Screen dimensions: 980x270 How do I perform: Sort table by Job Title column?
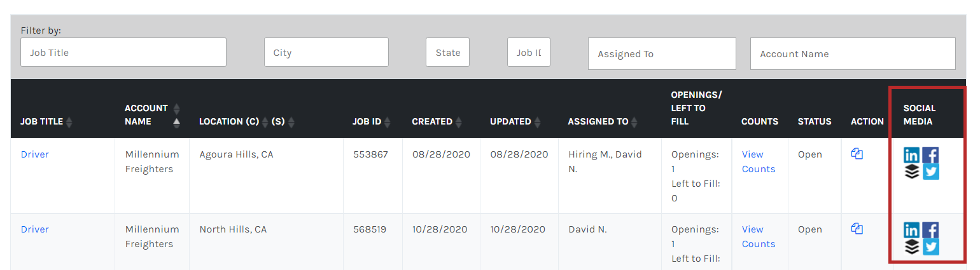(69, 121)
